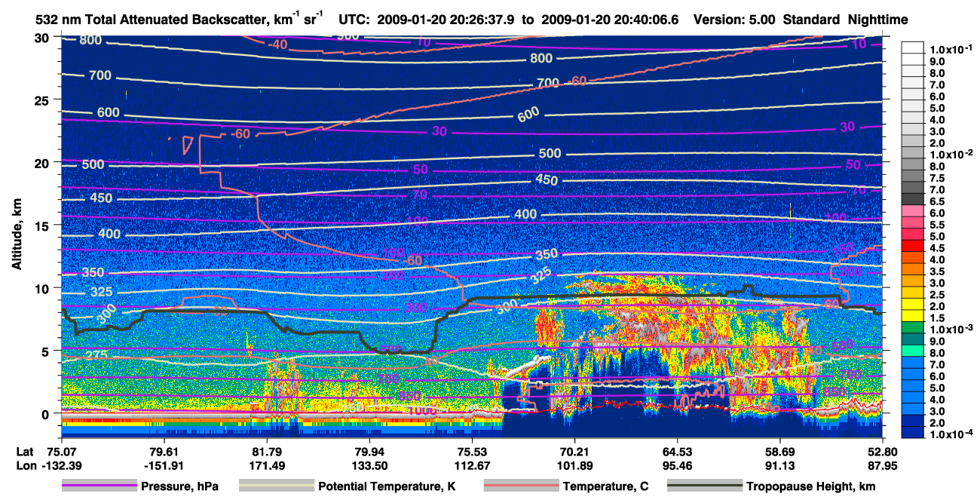Click longitude value -151.91
This screenshot has width=980, height=503.
[164, 465]
